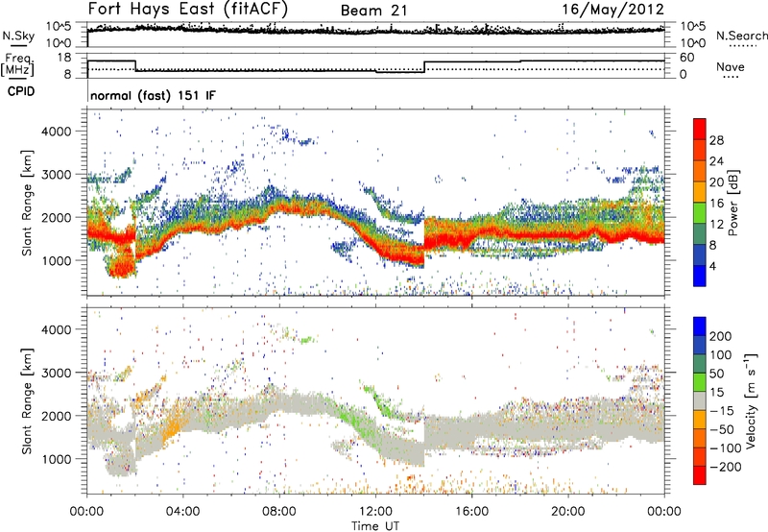The height and width of the screenshot is (532, 768).
Task: Click the '28' tick on power scale
Action: 716,140
